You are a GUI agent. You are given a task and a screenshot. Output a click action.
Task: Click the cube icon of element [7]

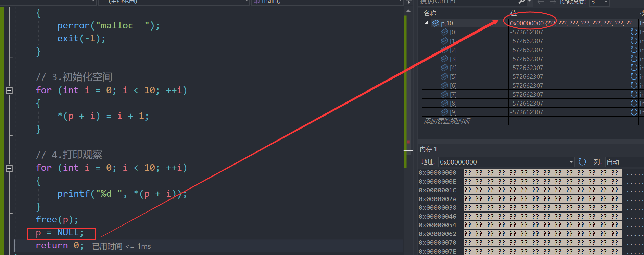tap(444, 94)
